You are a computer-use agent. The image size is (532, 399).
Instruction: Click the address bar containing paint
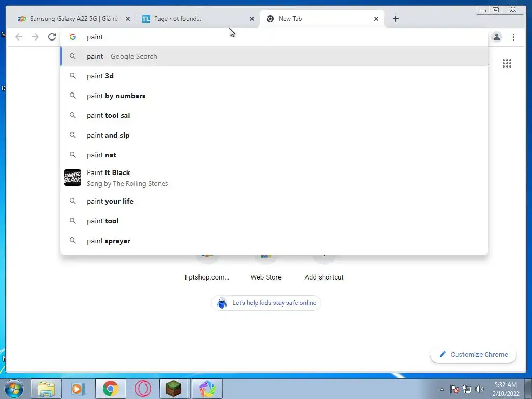click(274, 37)
